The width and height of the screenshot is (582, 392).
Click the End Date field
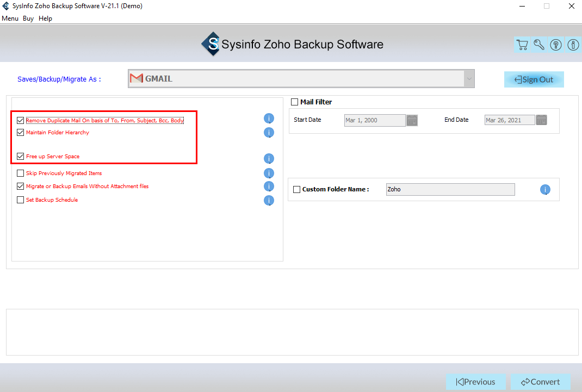coord(510,120)
